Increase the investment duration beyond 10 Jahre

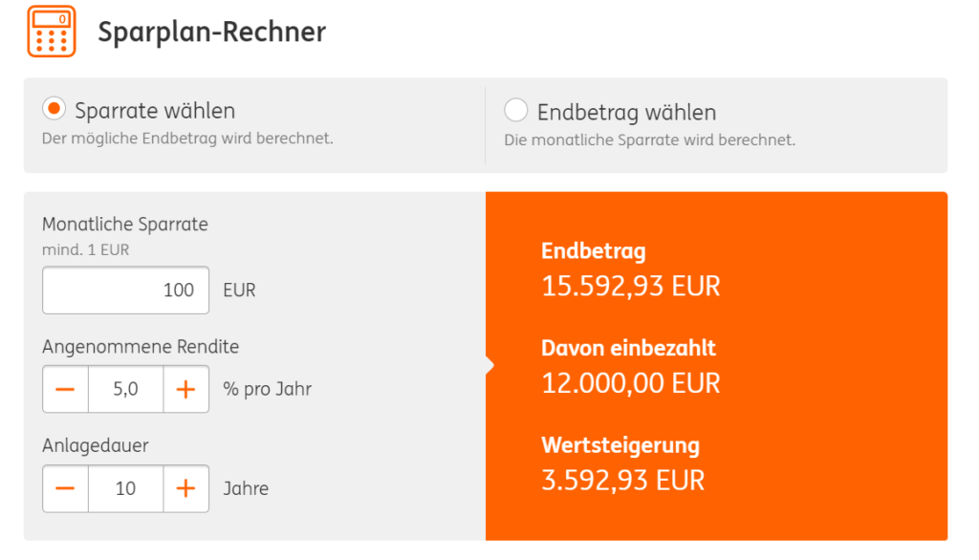[x=187, y=488]
